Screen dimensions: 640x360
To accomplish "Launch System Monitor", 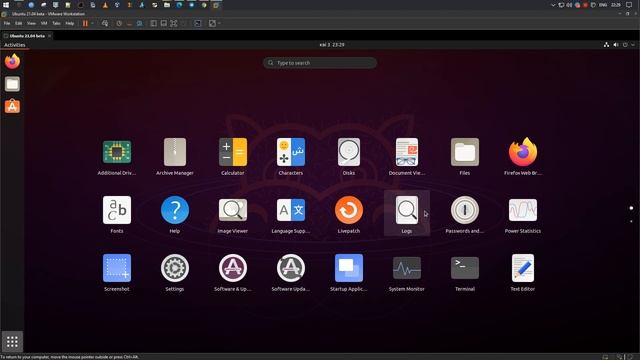I will 407,273.
